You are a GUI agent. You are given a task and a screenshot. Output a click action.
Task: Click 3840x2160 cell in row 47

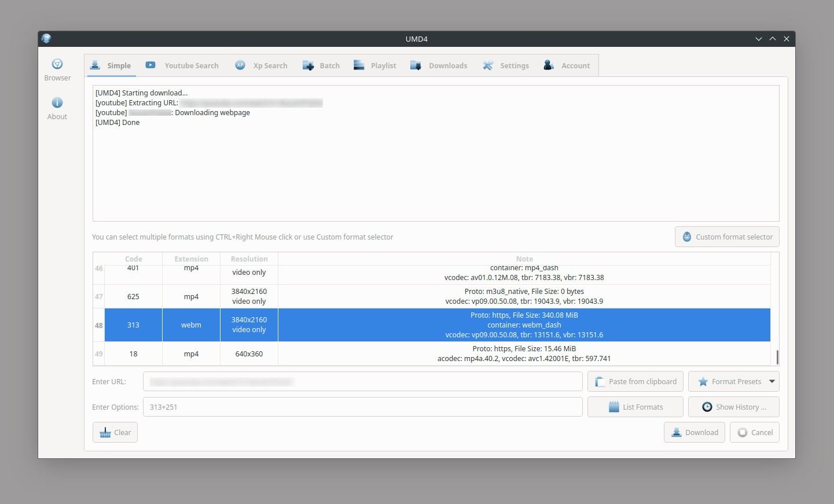coord(249,296)
